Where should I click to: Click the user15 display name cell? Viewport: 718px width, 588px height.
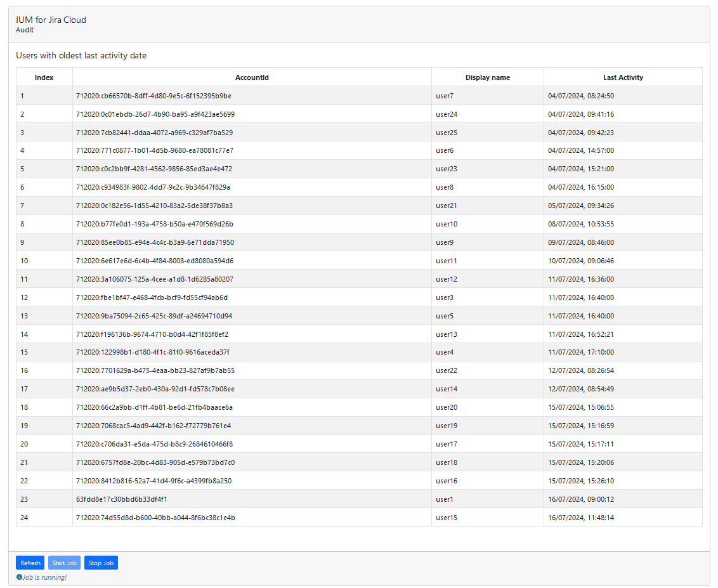[x=447, y=518]
